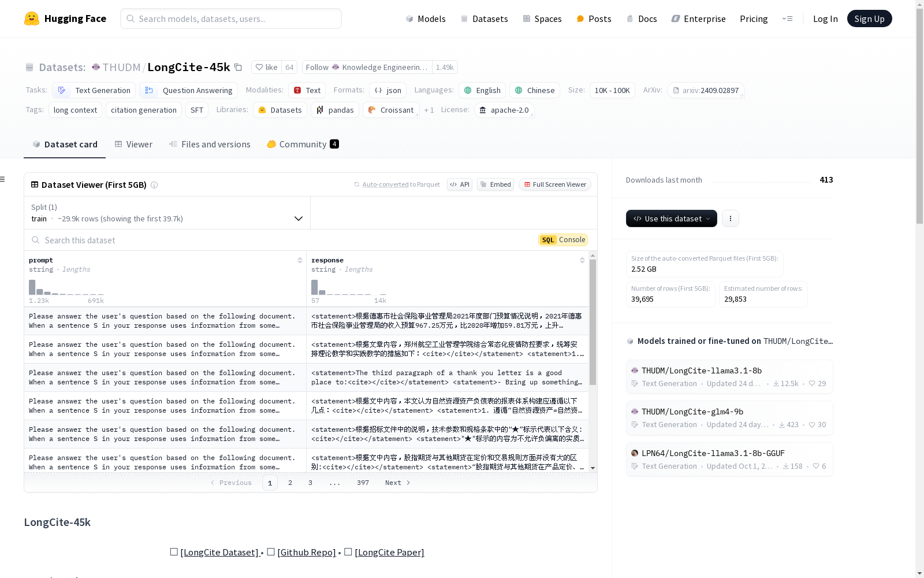The height and width of the screenshot is (578, 924).
Task: Click the Embed button
Action: 495,184
